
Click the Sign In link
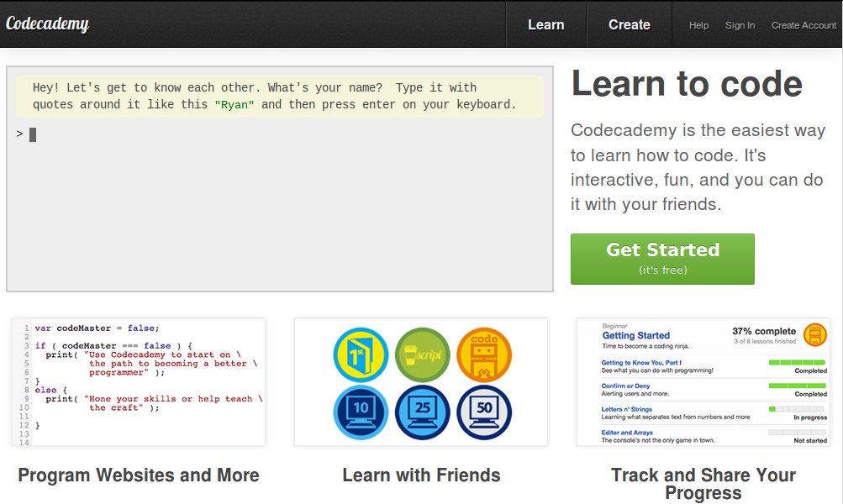pos(740,25)
